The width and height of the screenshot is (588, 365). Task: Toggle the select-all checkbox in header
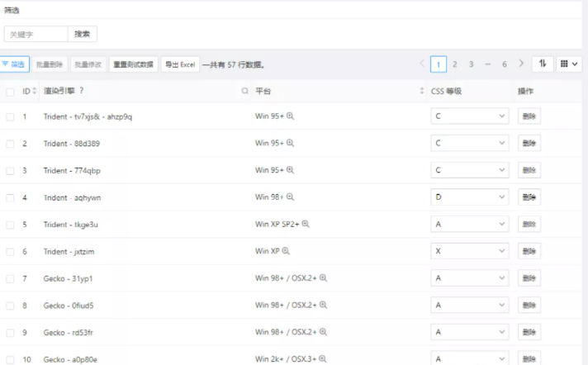pyautogui.click(x=10, y=92)
